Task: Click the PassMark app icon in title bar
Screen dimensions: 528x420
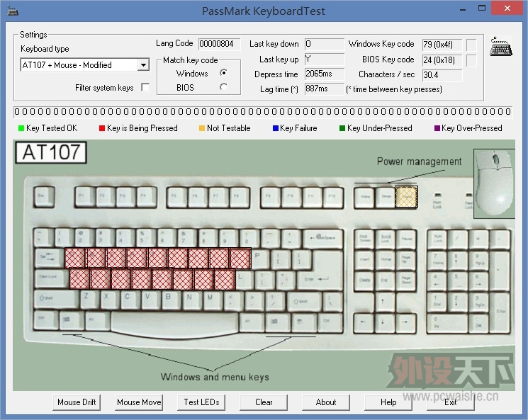Action: point(13,11)
